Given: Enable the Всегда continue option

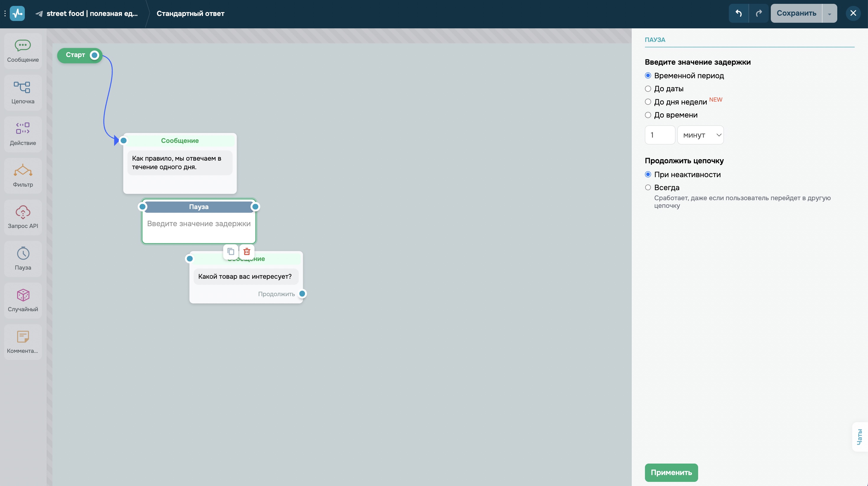Looking at the screenshot, I should 648,187.
